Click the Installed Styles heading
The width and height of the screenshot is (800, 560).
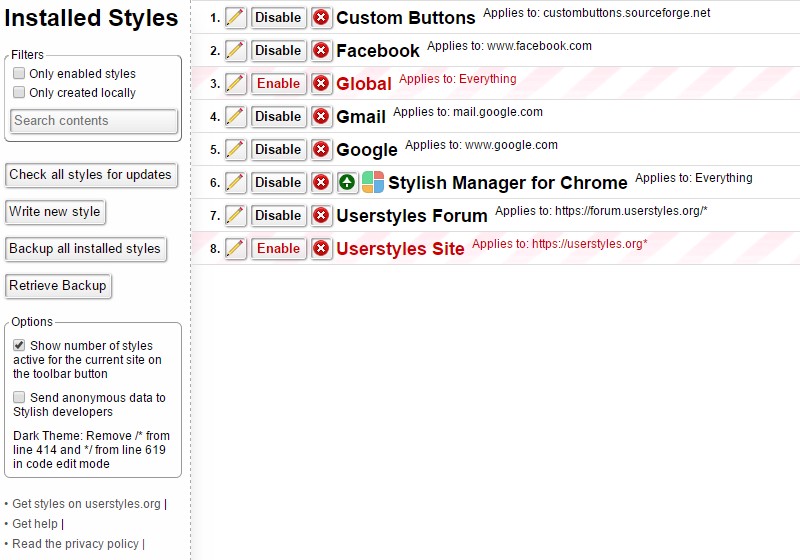click(91, 18)
